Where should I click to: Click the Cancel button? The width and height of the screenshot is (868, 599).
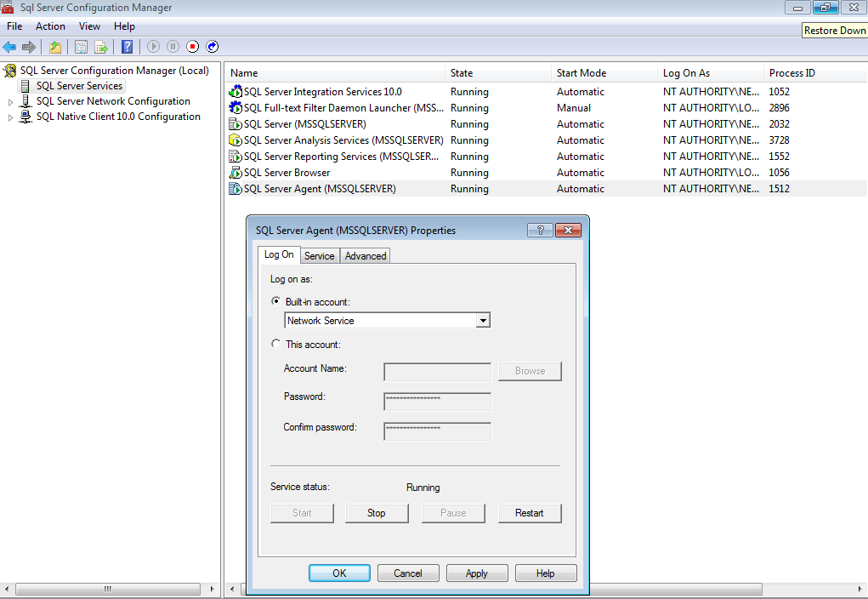(x=408, y=573)
